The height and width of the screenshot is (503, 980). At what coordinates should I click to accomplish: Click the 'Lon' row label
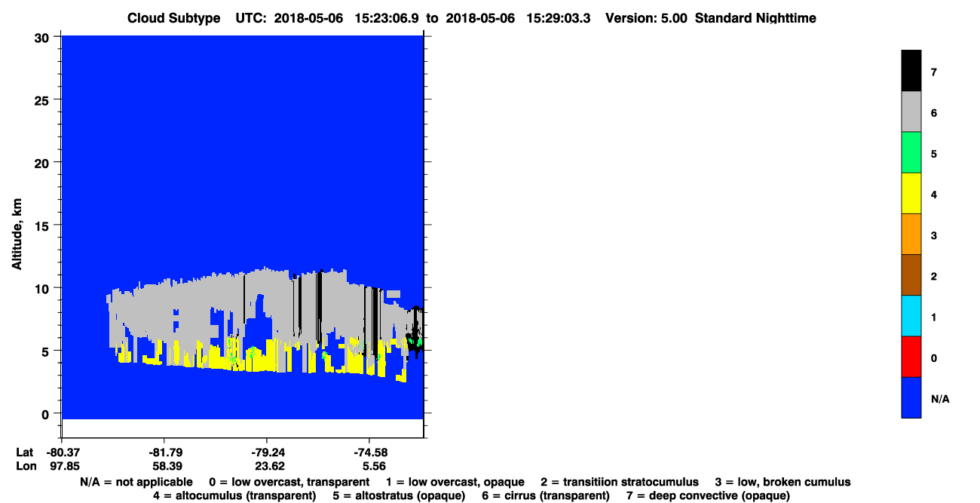coord(26,466)
